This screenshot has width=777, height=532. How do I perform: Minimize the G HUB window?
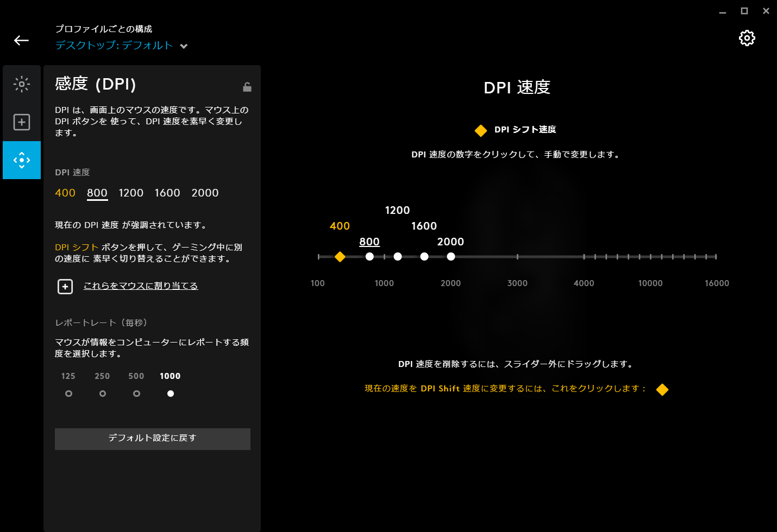point(723,11)
